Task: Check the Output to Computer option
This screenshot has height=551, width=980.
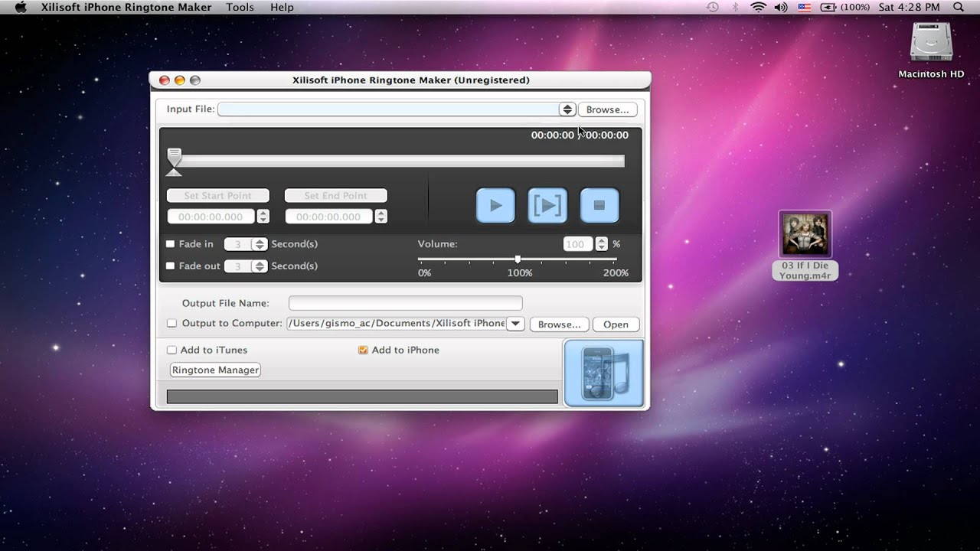Action: 171,324
